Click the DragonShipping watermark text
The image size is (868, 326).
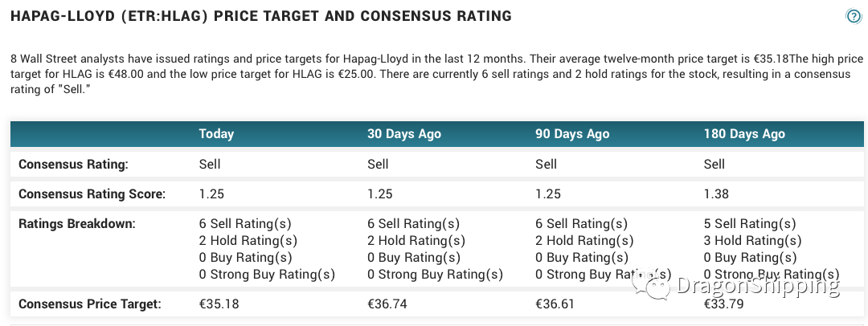757,286
